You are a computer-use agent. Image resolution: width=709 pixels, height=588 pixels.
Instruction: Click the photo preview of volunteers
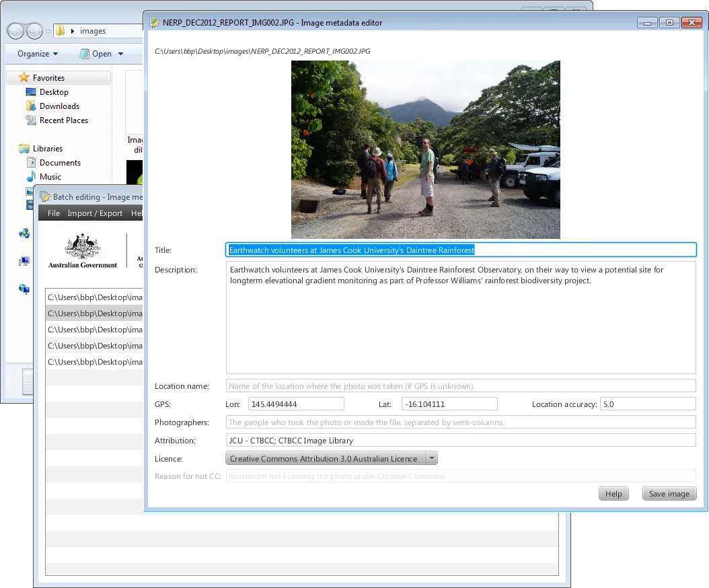[426, 149]
